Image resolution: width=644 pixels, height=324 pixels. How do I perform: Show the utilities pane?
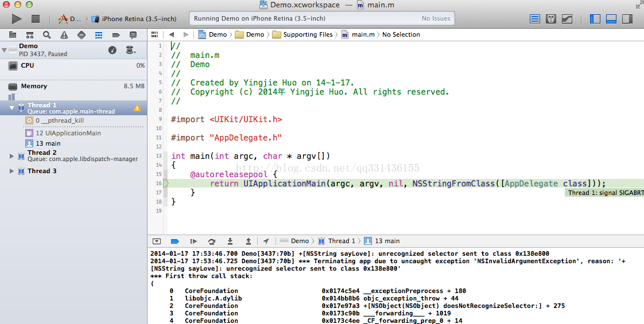[x=627, y=19]
